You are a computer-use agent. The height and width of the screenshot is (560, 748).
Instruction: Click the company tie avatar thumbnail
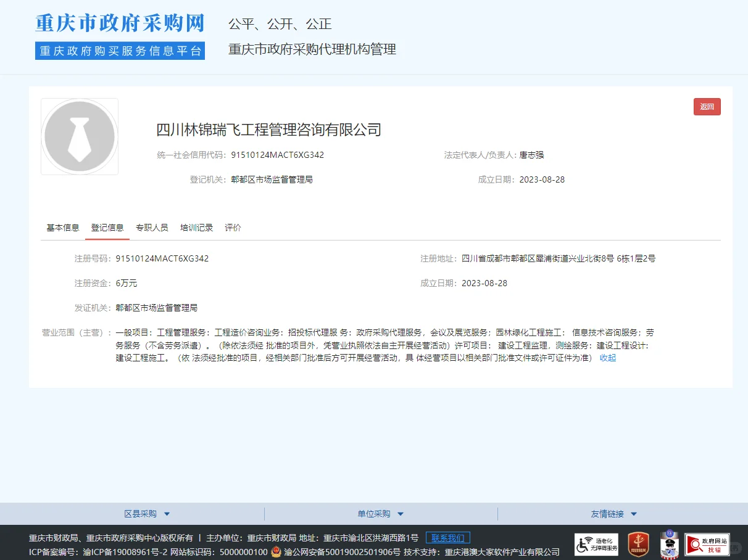point(79,136)
